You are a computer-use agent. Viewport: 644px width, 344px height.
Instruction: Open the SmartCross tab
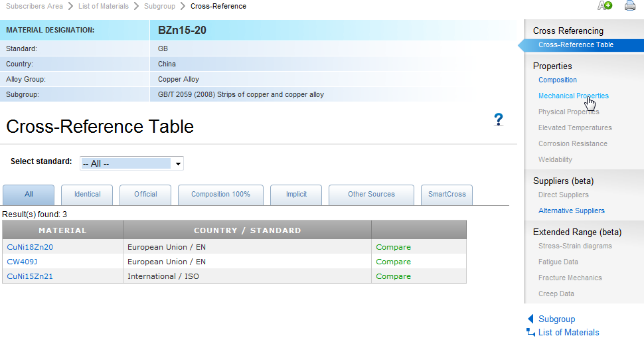(x=447, y=195)
